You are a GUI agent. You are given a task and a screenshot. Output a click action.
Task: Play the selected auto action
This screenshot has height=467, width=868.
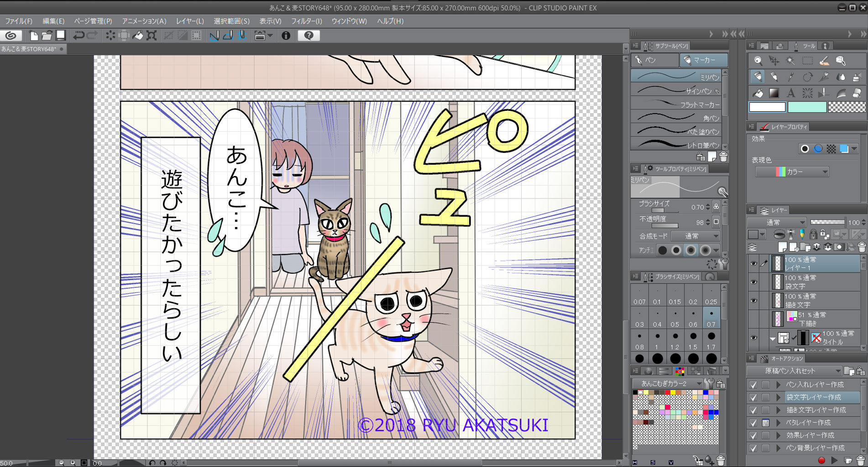(x=834, y=461)
